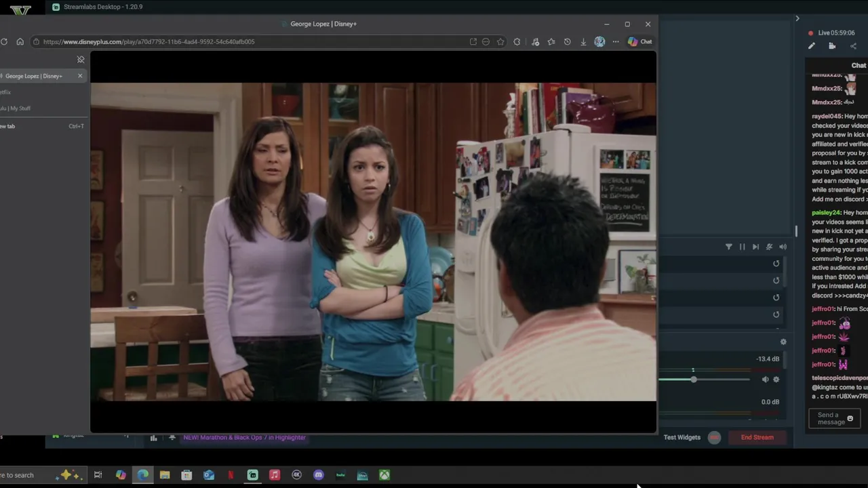Open the Favorites list icon
868x488 pixels.
[x=551, y=41]
